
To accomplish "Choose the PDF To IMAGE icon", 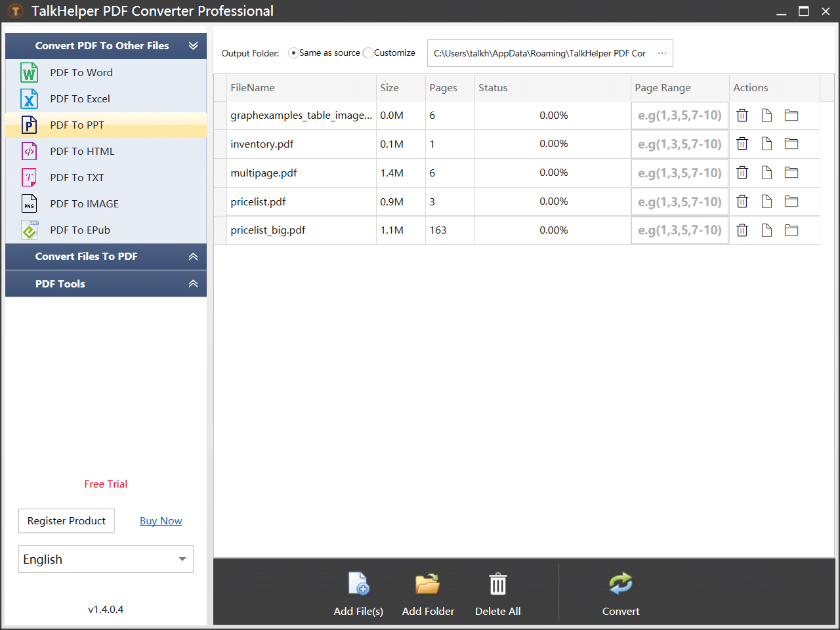I will (x=30, y=203).
